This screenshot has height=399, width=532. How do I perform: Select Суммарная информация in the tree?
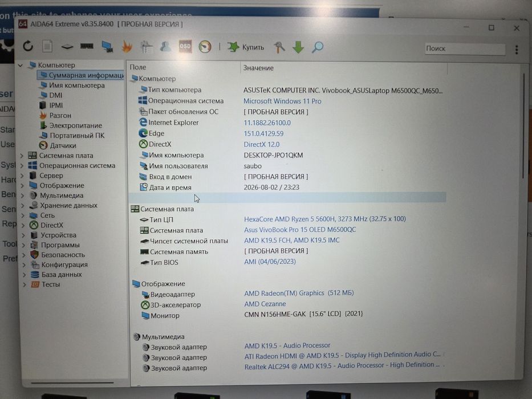(x=82, y=75)
